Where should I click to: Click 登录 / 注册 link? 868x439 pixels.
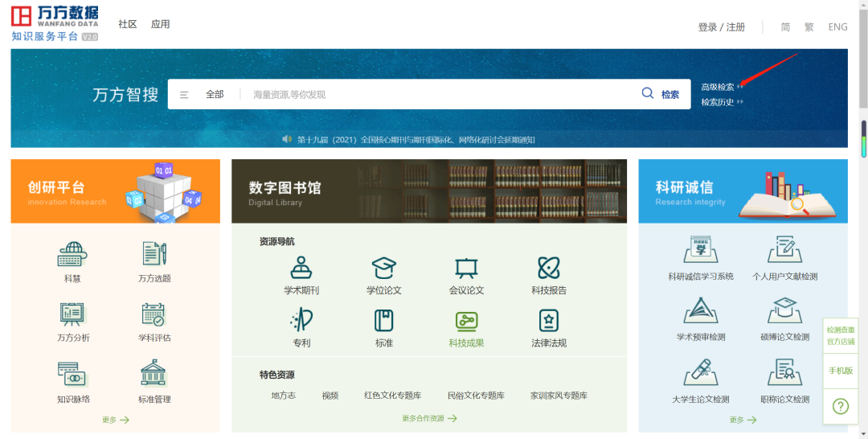point(721,27)
